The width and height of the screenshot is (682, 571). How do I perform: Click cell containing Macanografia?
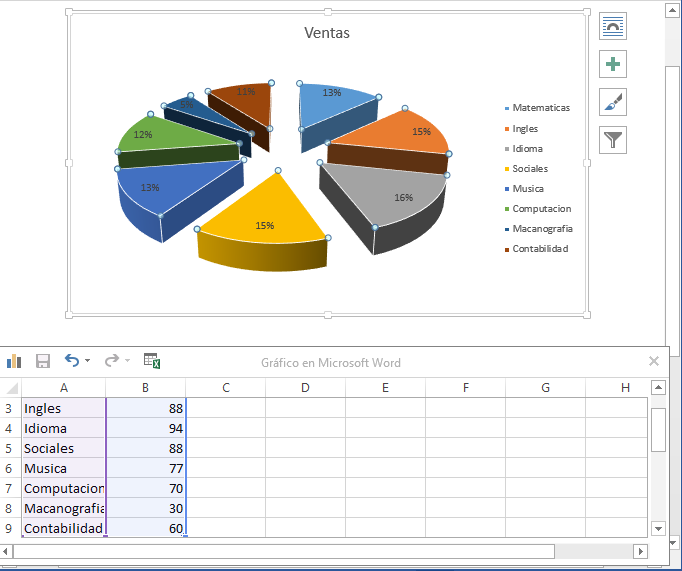(64, 508)
